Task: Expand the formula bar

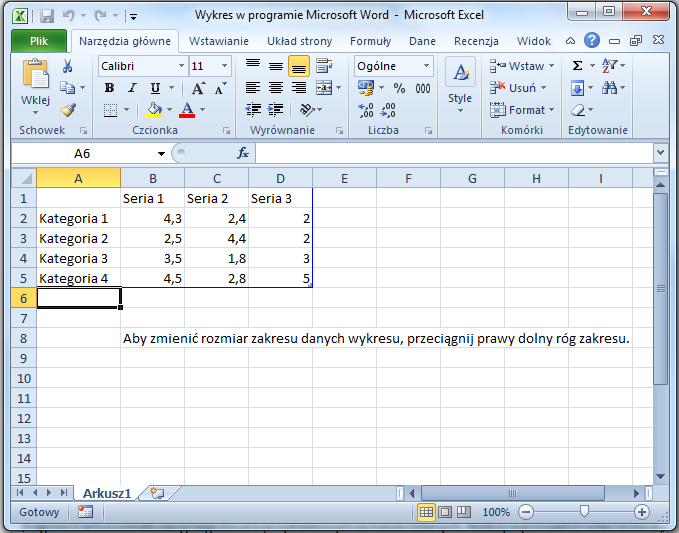Action: pyautogui.click(x=660, y=152)
